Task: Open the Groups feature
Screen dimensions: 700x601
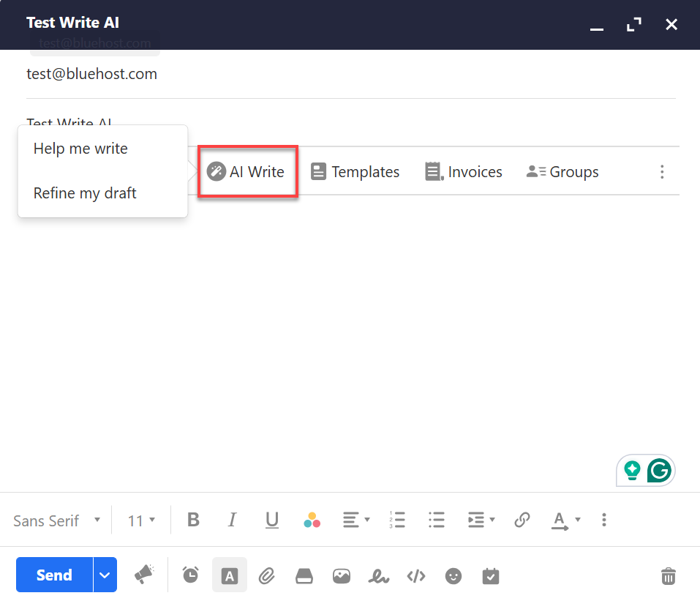Action: pyautogui.click(x=562, y=171)
